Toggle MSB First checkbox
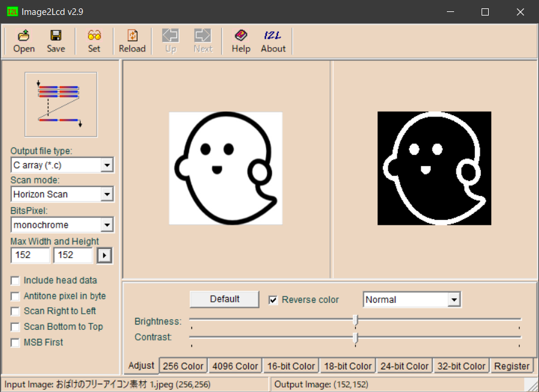 [15, 342]
